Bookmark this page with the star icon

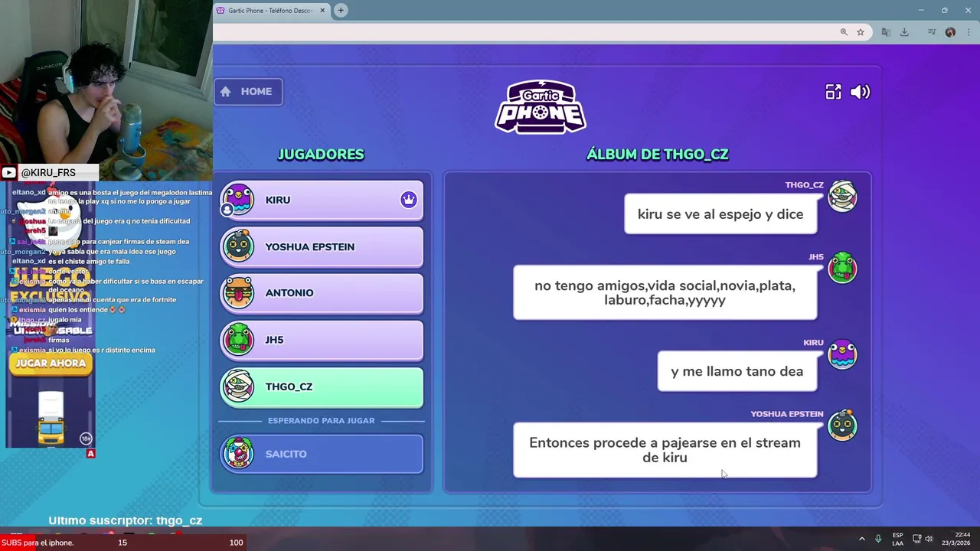click(x=861, y=32)
